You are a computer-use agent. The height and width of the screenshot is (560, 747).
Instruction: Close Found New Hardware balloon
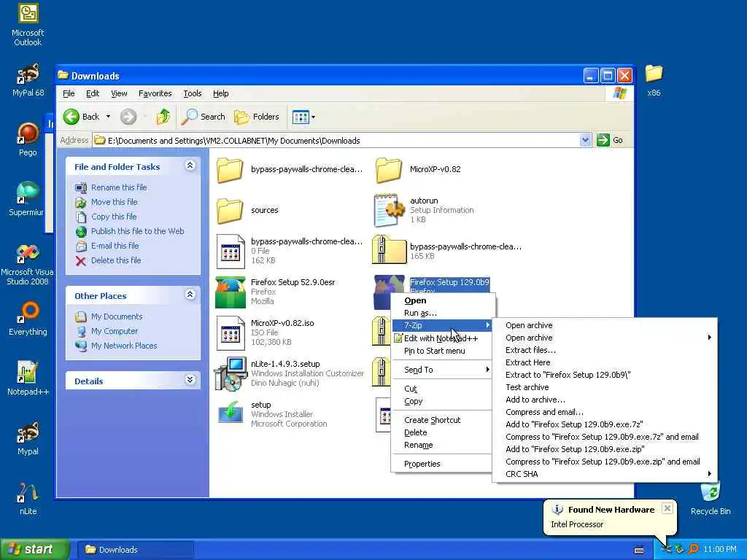[667, 508]
